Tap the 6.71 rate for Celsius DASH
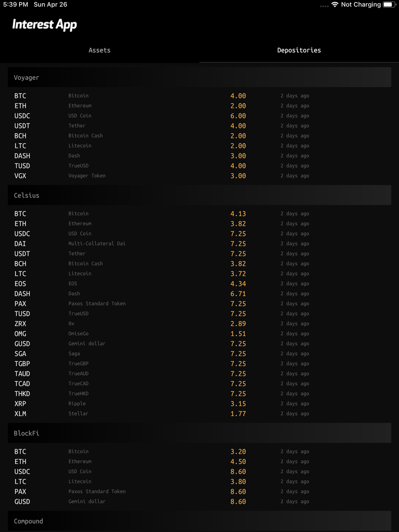Screen dimensions: 399x532 click(238, 294)
